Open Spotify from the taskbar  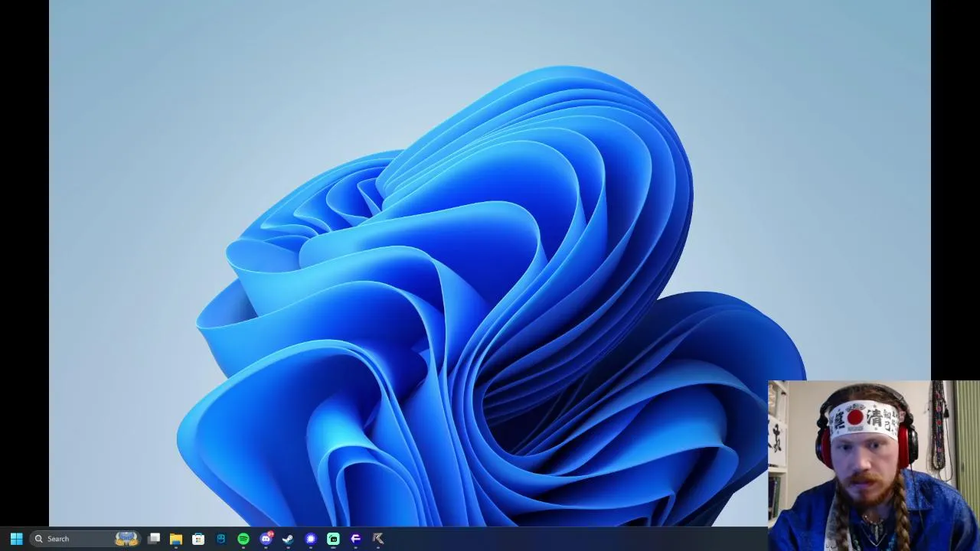[243, 539]
